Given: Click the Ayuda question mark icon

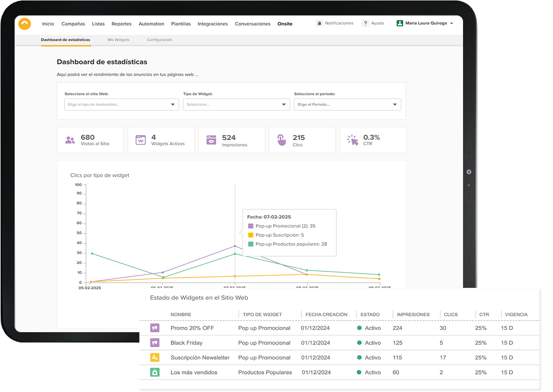Looking at the screenshot, I should [366, 23].
